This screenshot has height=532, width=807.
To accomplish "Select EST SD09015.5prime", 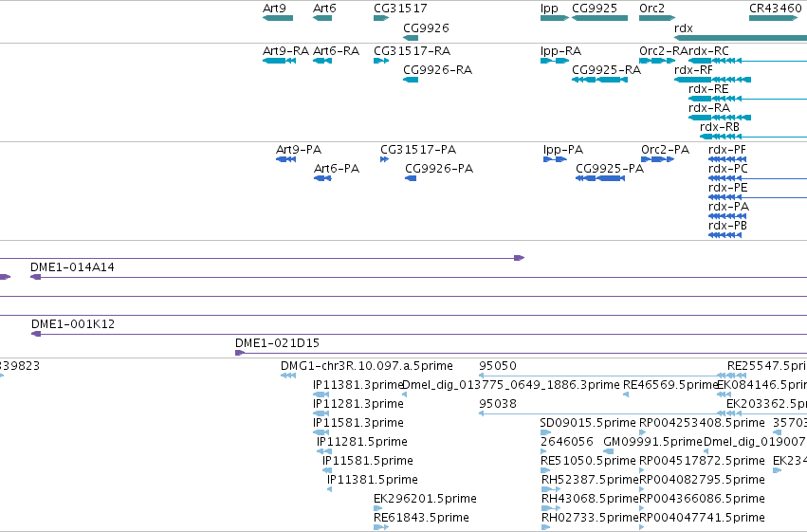I will pos(546,432).
